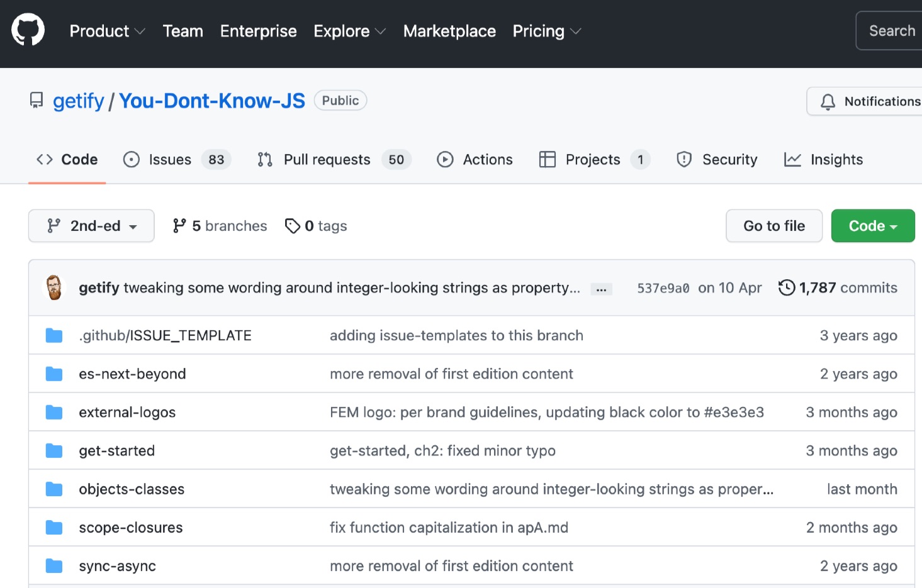This screenshot has width=922, height=588.
Task: Expand the commit message ellipsis button
Action: coord(601,289)
